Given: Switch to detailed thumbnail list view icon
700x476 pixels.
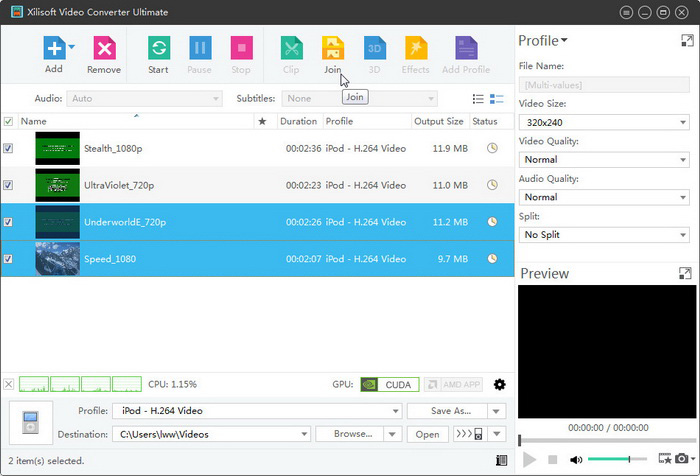Looking at the screenshot, I should coord(496,99).
